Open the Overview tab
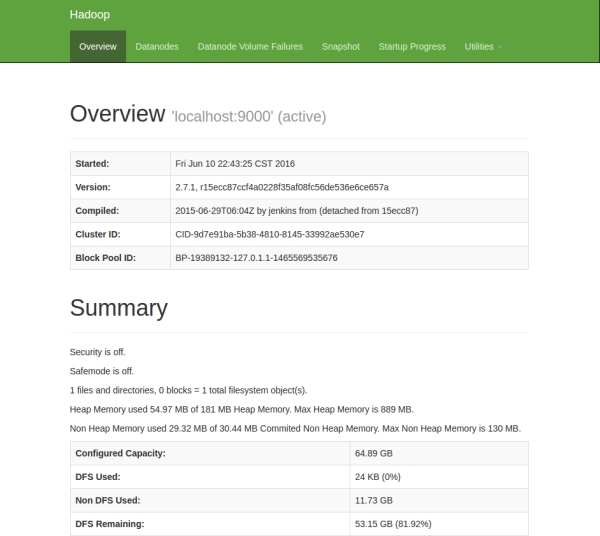 click(98, 47)
